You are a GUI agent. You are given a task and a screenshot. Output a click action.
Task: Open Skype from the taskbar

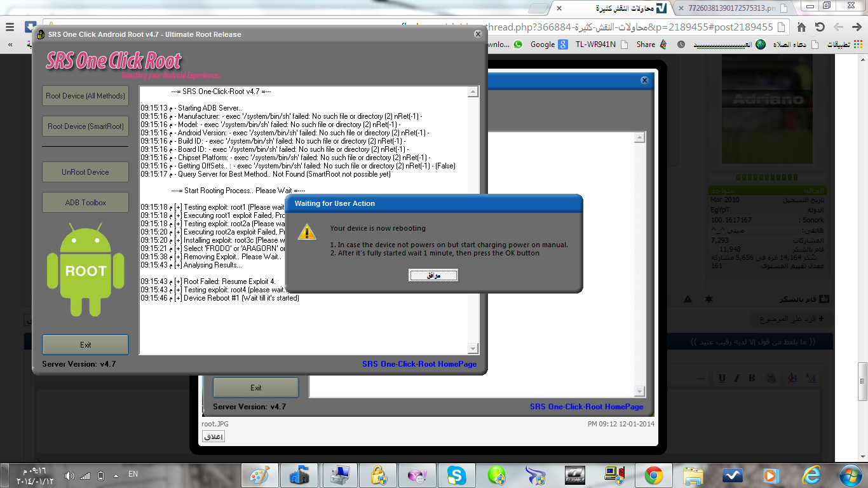tap(456, 475)
